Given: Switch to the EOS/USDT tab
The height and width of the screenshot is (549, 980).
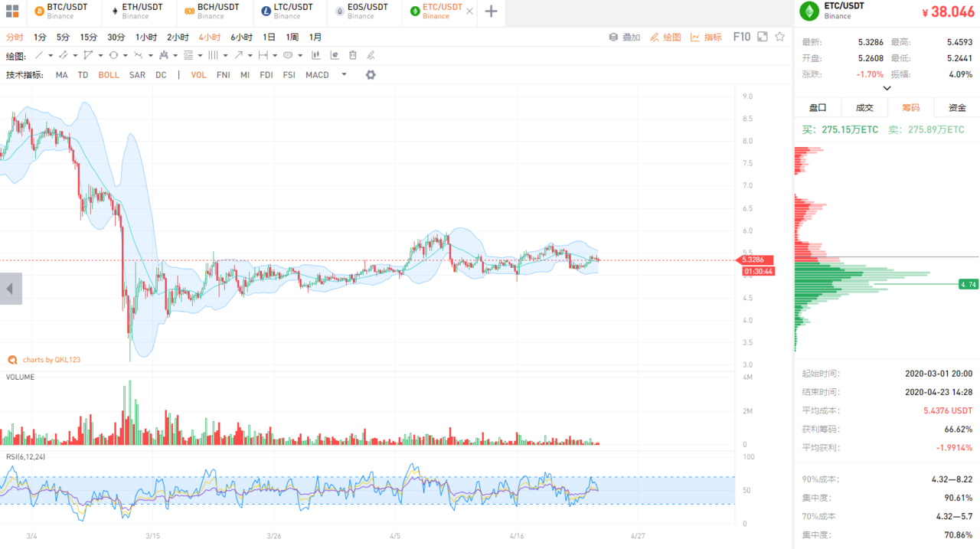Looking at the screenshot, I should (x=364, y=11).
